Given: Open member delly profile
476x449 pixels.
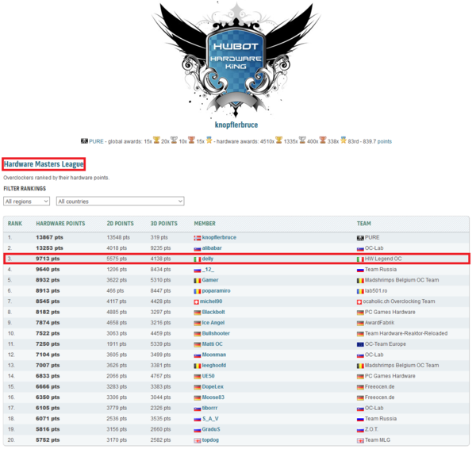Looking at the screenshot, I should click(x=208, y=259).
